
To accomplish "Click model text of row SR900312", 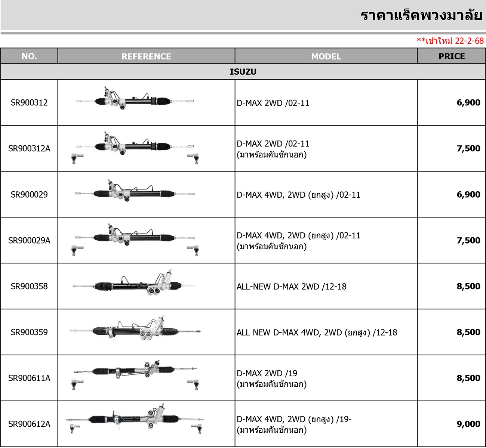I will click(273, 103).
